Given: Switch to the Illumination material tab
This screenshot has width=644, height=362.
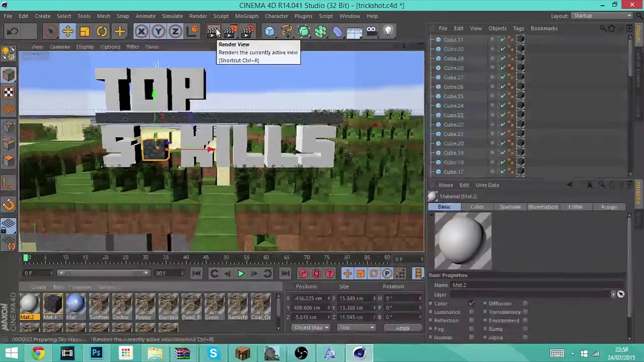Looking at the screenshot, I should [x=543, y=207].
